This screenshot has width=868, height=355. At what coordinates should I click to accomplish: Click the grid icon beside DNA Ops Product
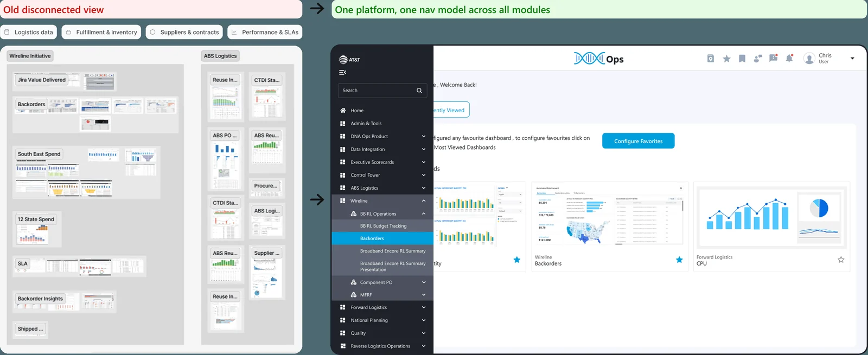343,137
